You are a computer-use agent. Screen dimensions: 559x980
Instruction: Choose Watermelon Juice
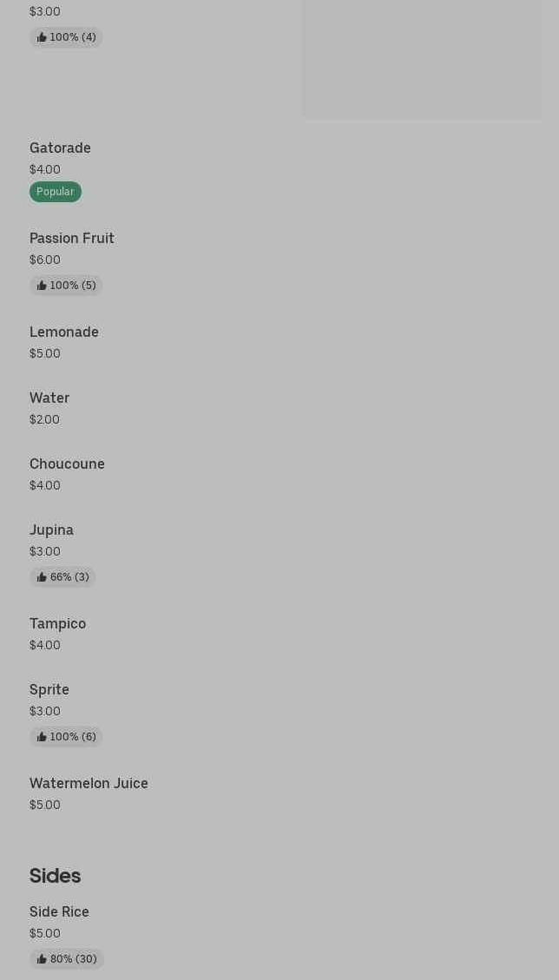tap(89, 783)
